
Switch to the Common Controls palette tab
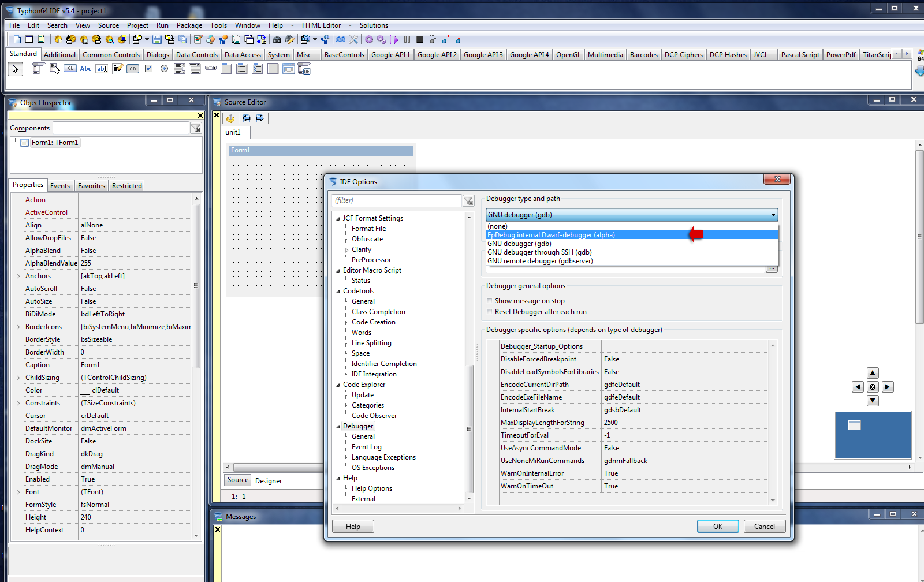(111, 55)
